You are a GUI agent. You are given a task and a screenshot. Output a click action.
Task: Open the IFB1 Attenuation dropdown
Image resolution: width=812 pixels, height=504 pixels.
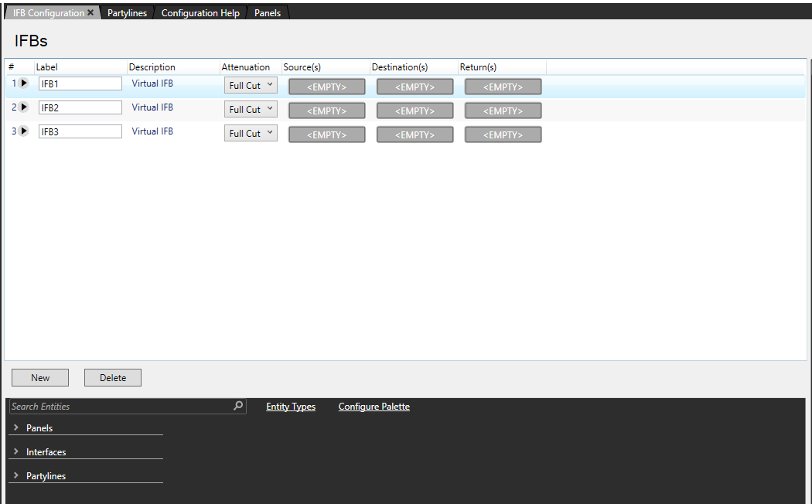pos(251,85)
